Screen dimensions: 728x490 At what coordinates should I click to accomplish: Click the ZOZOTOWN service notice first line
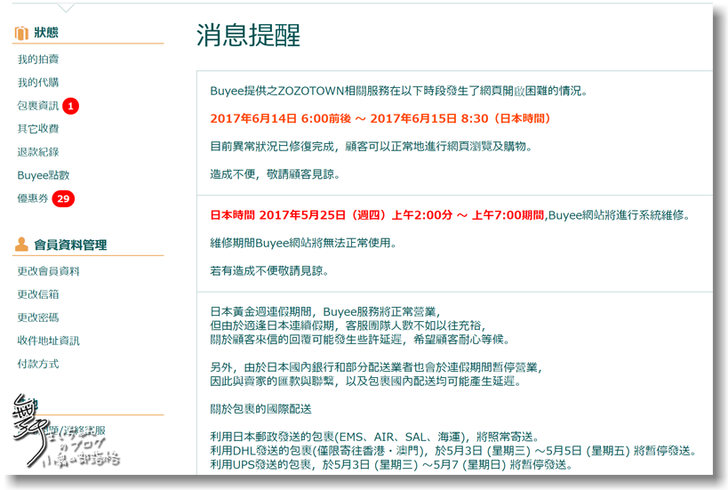(x=399, y=91)
